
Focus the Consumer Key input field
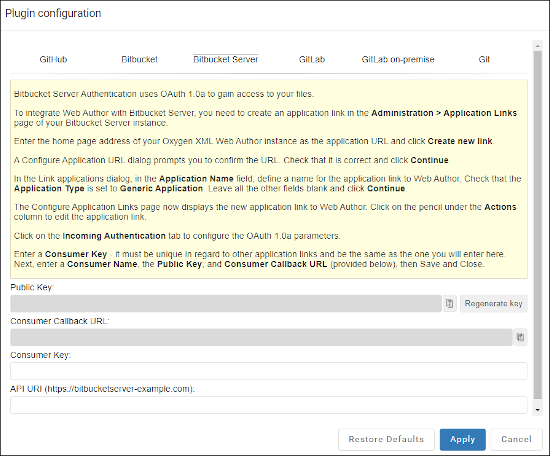pos(269,371)
